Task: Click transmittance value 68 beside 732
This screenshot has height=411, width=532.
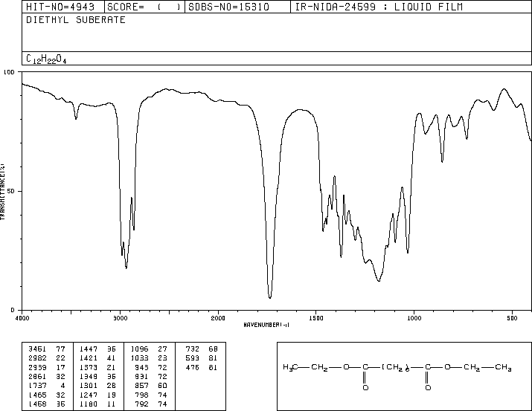Action: tap(213, 349)
